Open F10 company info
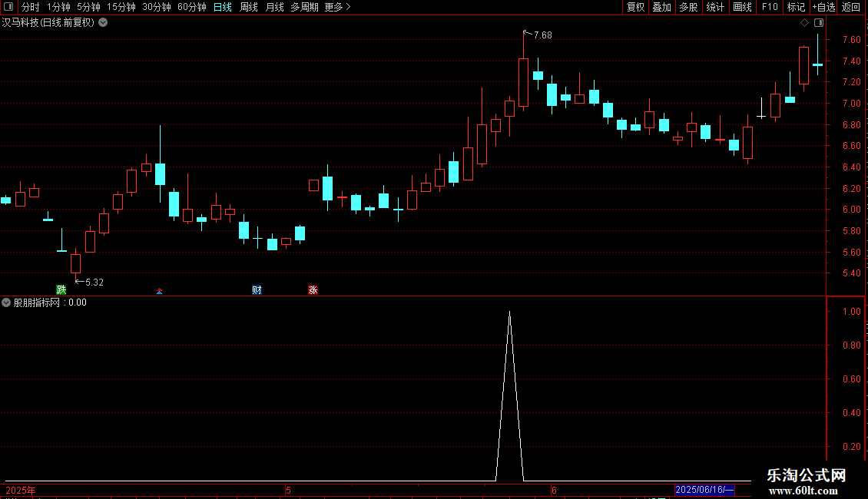The width and height of the screenshot is (868, 499). coord(770,7)
